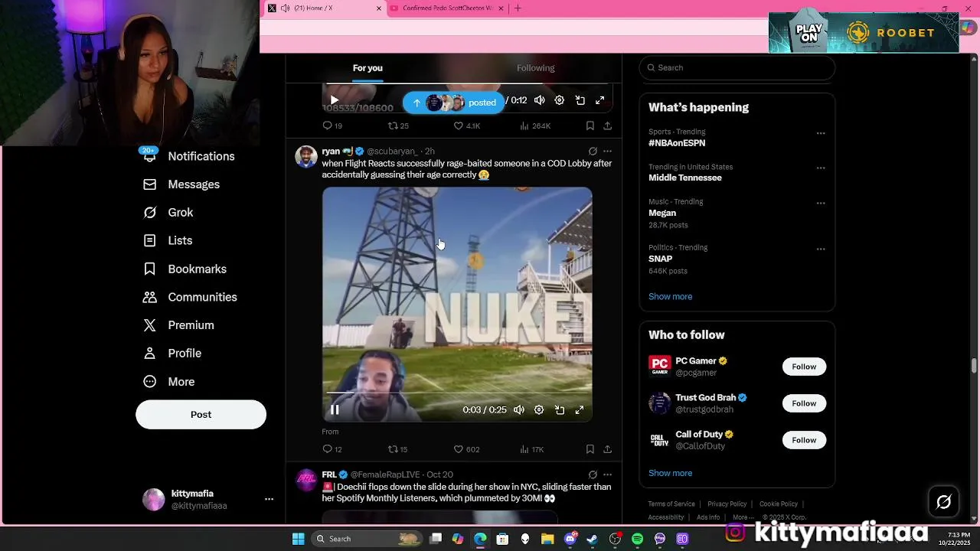The image size is (980, 551).
Task: Repost the top post with 25 reposts
Action: coord(398,126)
